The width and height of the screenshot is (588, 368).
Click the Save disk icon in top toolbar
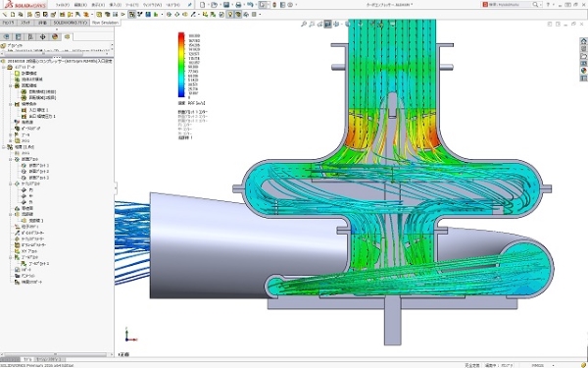(x=226, y=5)
